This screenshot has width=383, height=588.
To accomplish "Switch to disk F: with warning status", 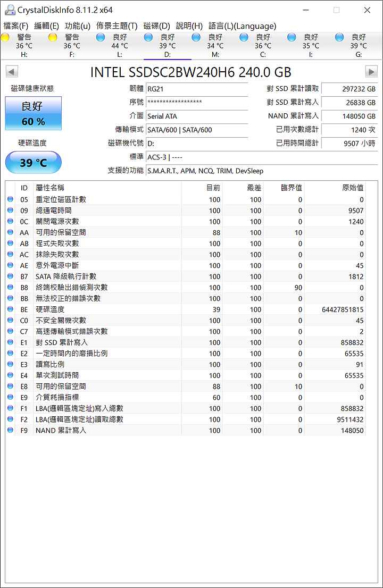I will (72, 46).
